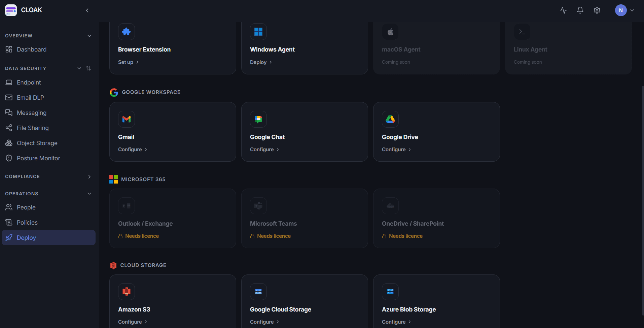Click the Windows Agent logo icon
Screen dimensions: 644x328
pos(258,32)
